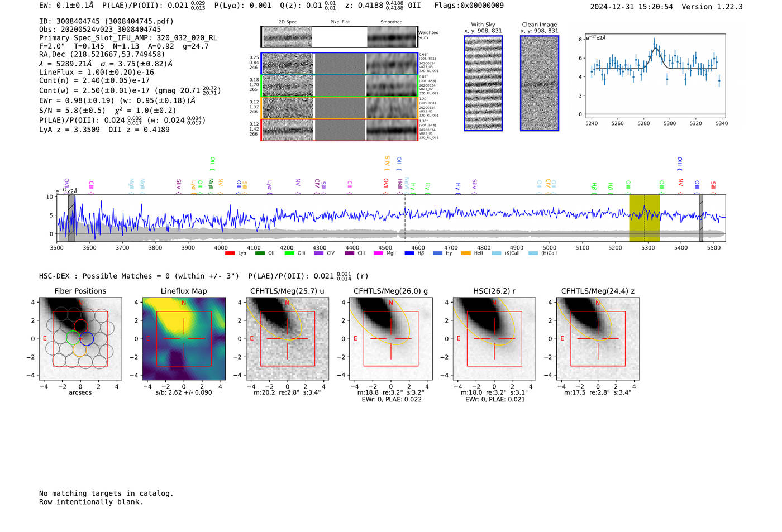Click the Primary Spec_Slot_IFU_AMP line
Viewport: 782px width, 532px height.
[x=128, y=37]
